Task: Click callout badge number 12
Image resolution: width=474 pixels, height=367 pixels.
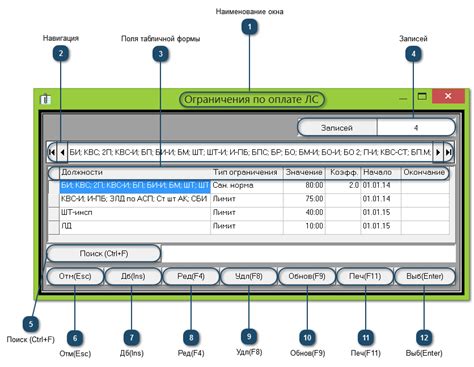Action: tap(424, 338)
